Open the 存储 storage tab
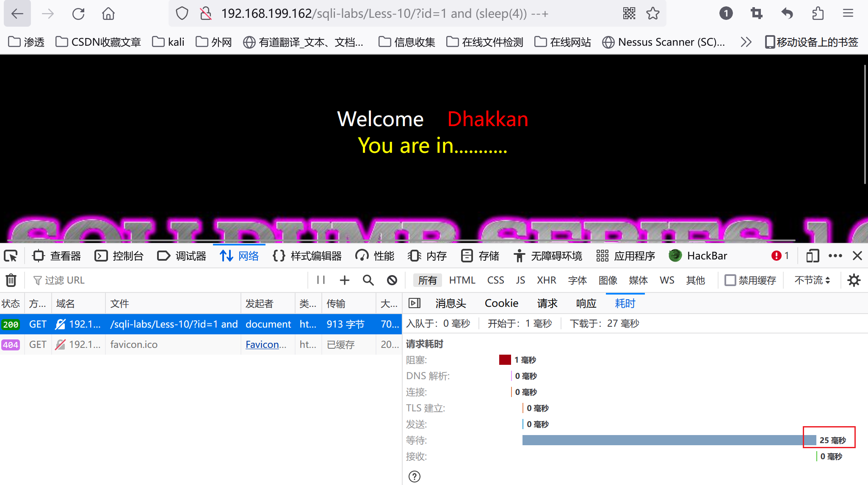 pyautogui.click(x=480, y=256)
